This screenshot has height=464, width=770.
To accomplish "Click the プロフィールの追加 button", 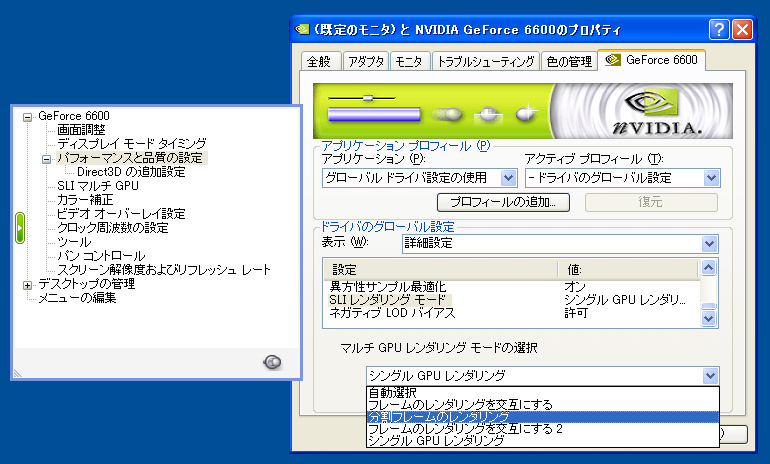I will 503,202.
